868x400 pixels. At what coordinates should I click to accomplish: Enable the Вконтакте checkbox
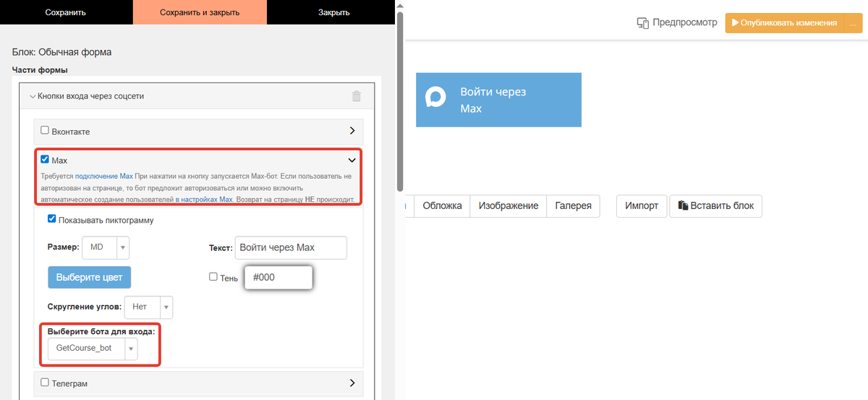point(45,131)
